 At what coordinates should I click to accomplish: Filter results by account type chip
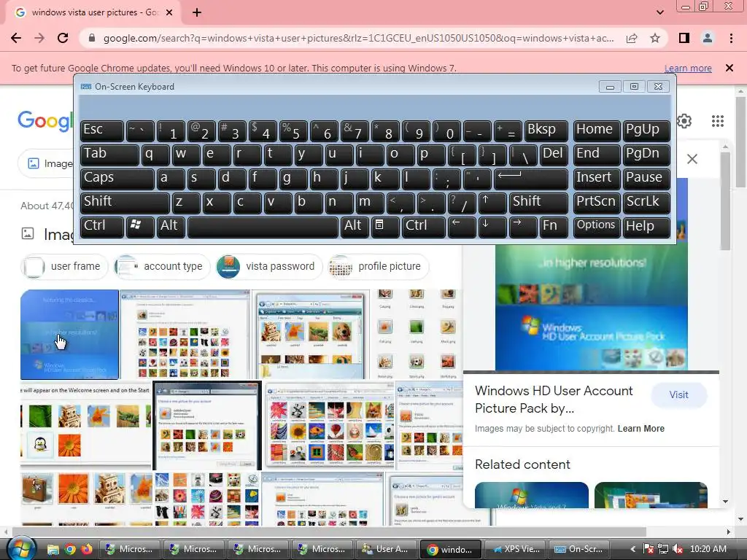(x=162, y=266)
